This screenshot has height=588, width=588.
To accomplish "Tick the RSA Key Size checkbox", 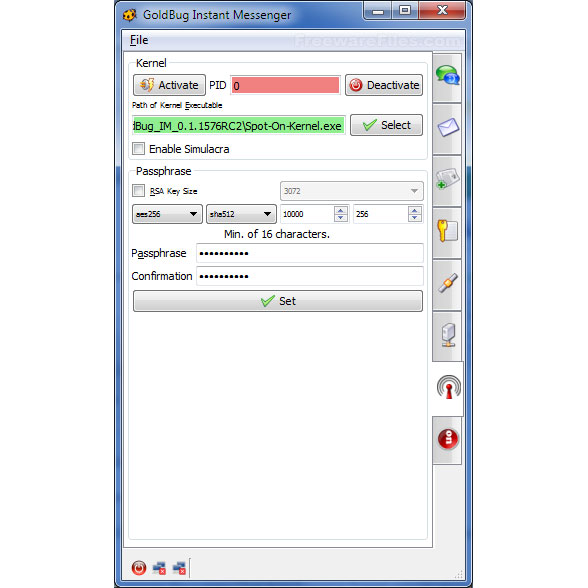I will pos(138,190).
